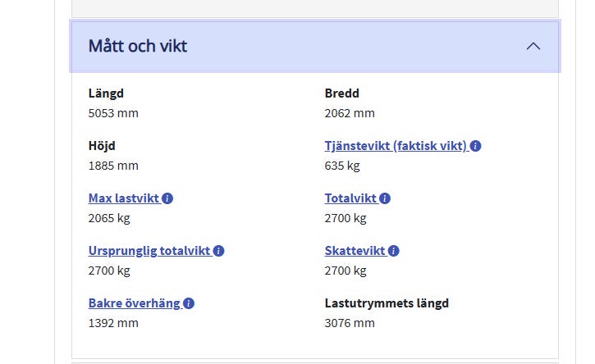Click the 3076 mm cargo length value

(350, 323)
